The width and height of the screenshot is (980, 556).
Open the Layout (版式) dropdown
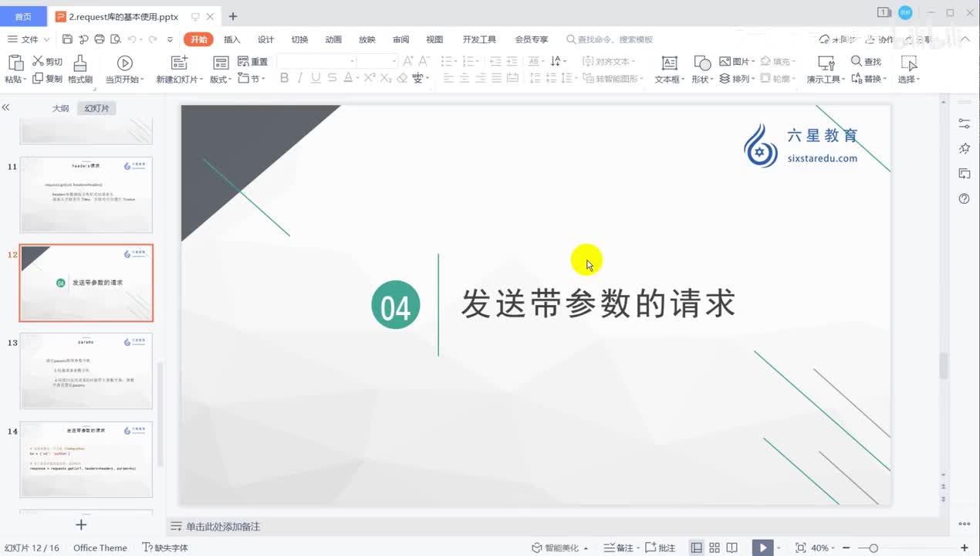(x=221, y=79)
